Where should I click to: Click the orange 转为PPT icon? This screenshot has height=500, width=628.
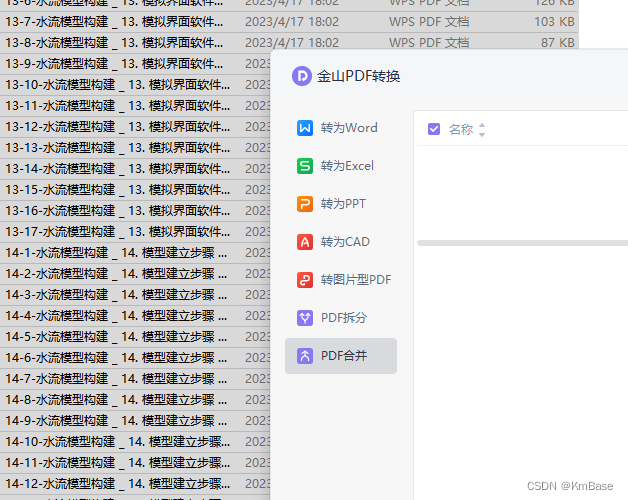click(x=305, y=204)
